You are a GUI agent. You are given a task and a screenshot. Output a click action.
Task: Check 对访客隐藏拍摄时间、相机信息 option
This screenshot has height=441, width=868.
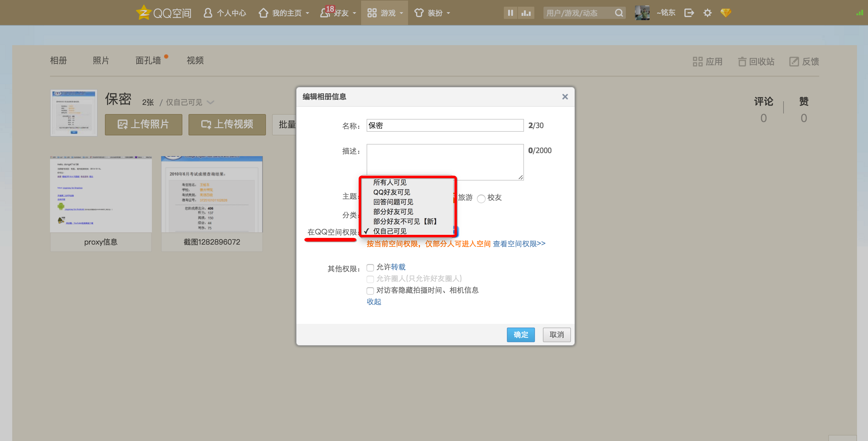pos(370,290)
